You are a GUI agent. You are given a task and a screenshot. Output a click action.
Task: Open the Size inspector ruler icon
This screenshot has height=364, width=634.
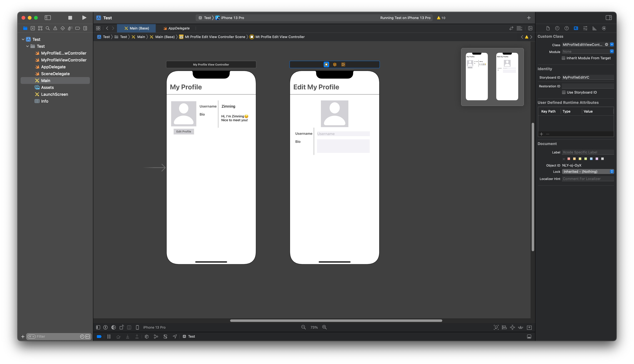pyautogui.click(x=595, y=28)
